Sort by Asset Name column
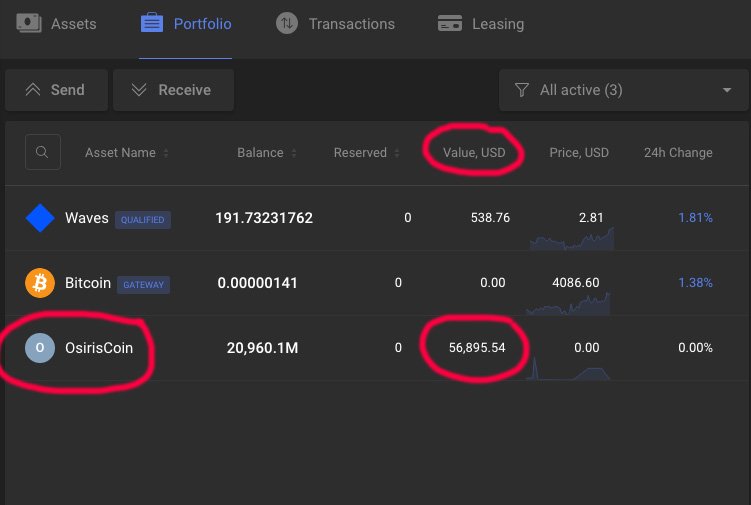This screenshot has height=505, width=751. [126, 153]
